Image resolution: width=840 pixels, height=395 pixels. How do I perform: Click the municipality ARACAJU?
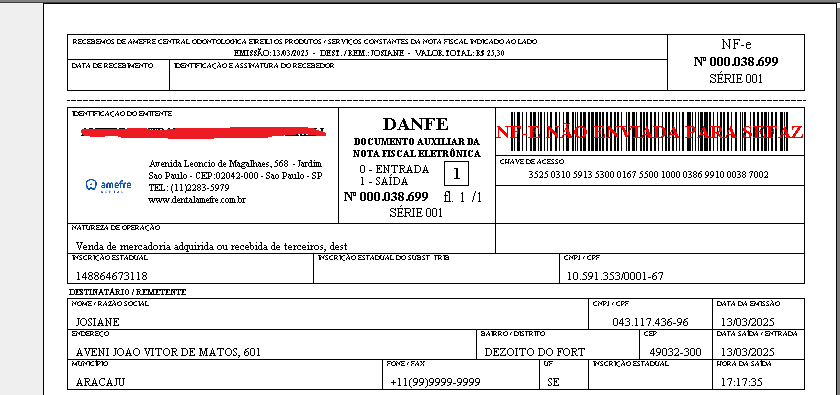click(100, 383)
